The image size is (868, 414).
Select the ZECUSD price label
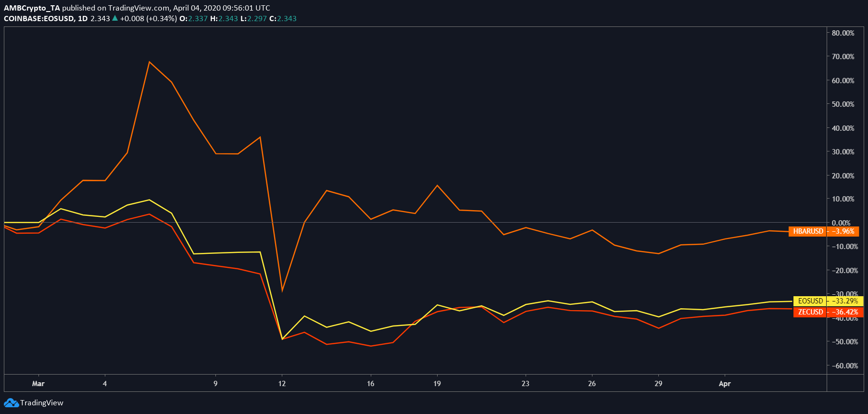[x=810, y=312]
